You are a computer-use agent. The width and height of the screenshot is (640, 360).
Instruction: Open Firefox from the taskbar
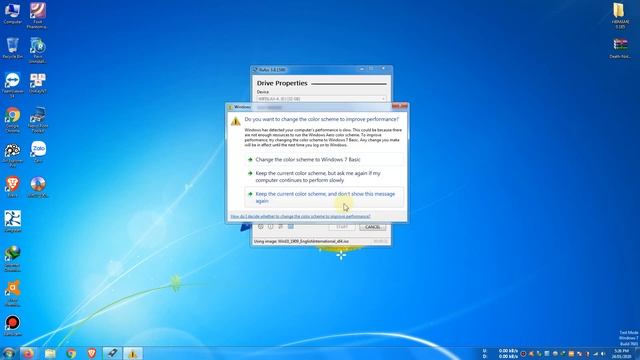pos(28,353)
